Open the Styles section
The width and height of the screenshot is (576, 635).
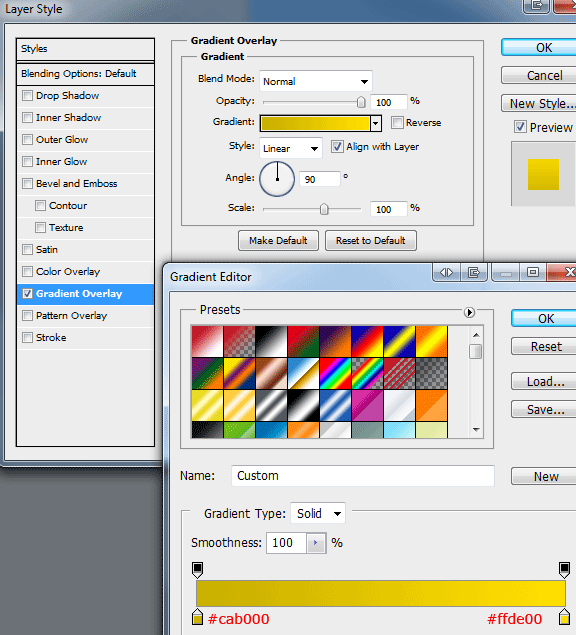point(85,49)
